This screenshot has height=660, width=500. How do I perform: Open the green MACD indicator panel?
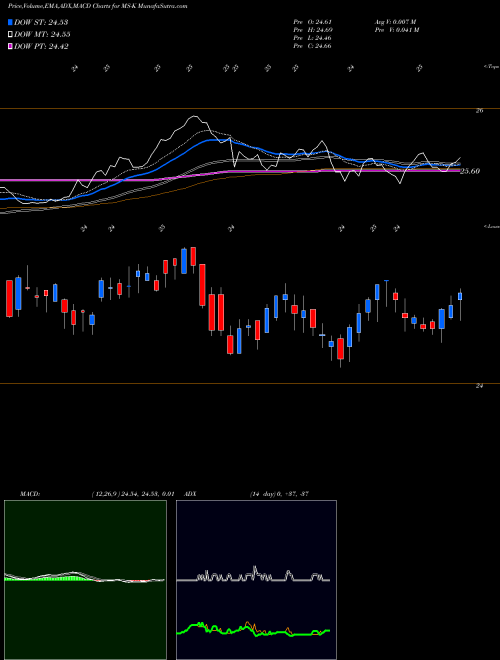(x=85, y=580)
